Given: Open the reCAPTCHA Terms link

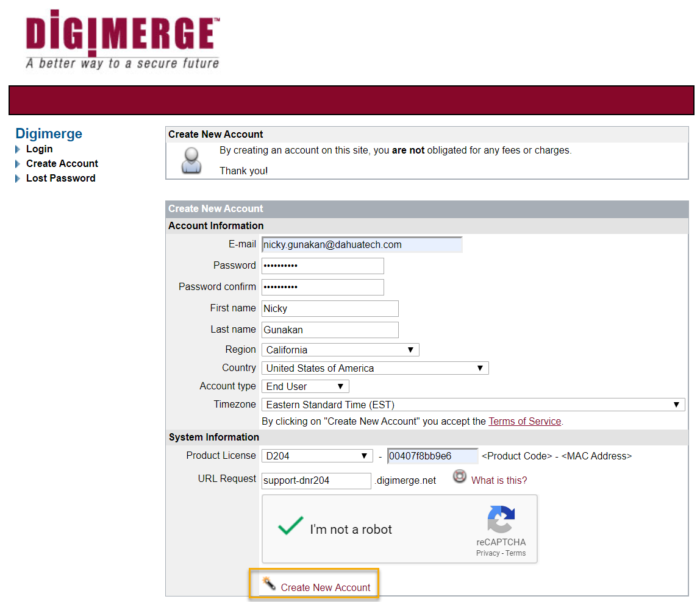Looking at the screenshot, I should pos(516,553).
